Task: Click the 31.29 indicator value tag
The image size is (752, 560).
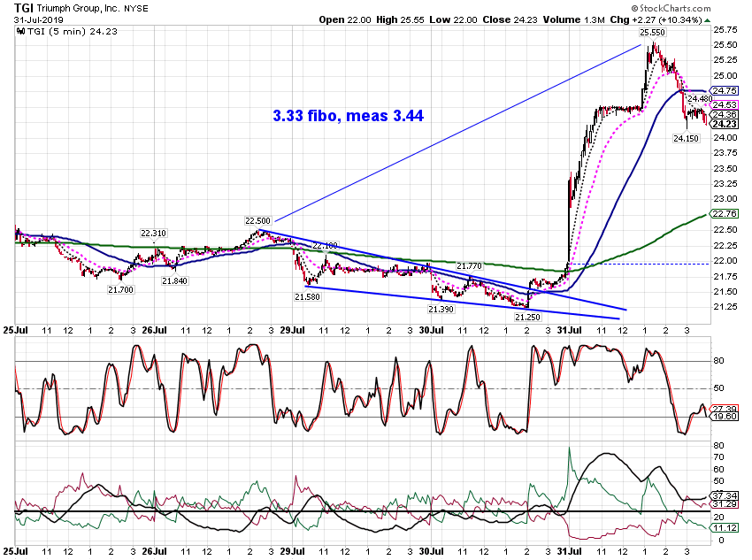Action: click(725, 504)
